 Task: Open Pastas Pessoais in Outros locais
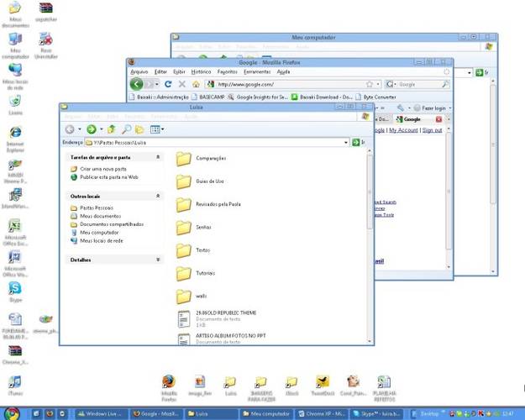(x=97, y=207)
